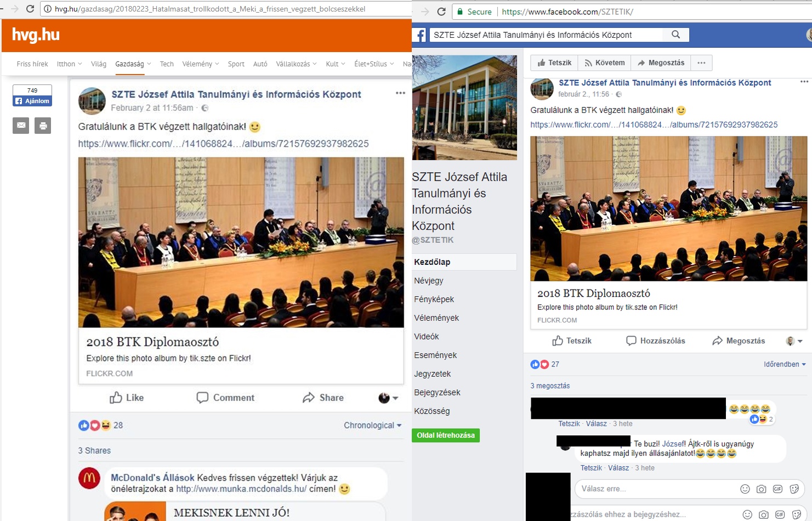
Task: Select the Fényképek page tab
Action: click(x=434, y=299)
